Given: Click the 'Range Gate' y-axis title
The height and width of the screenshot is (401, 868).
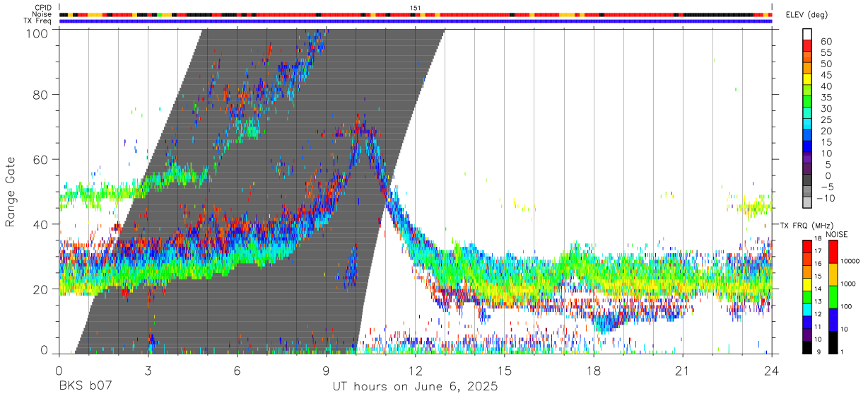Looking at the screenshot, I should pos(11,191).
